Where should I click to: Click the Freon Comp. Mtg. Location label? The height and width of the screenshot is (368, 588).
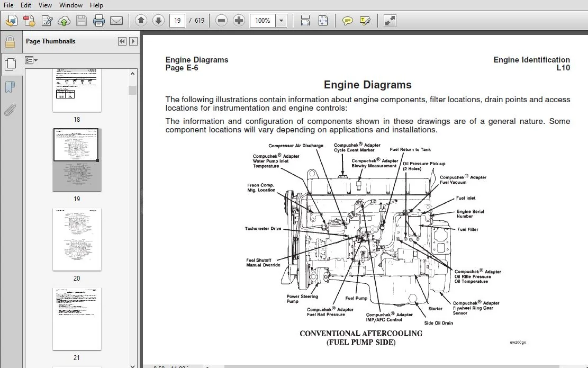click(261, 187)
